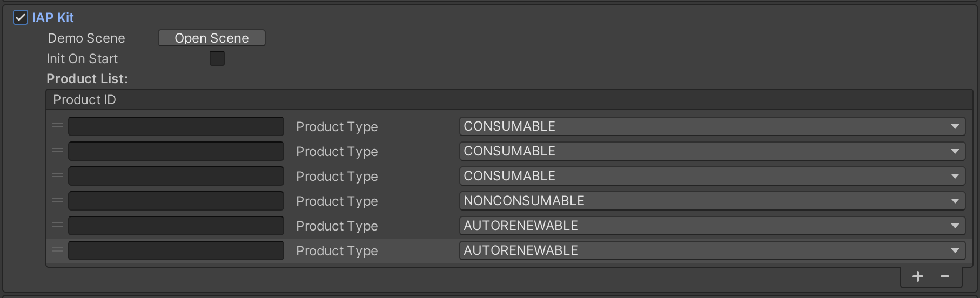Click drag handle of second product row
Screen dimensions: 980x298
pos(57,151)
